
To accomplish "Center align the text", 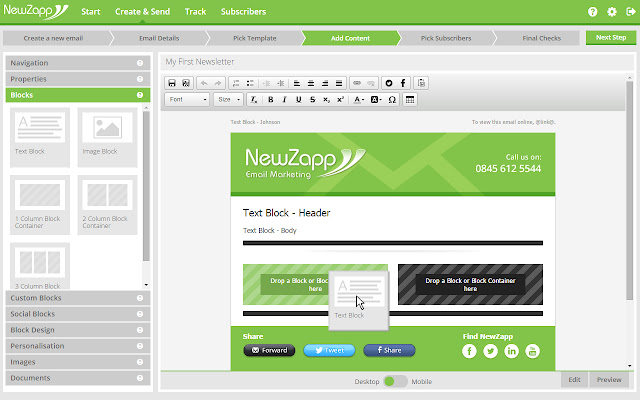I will [311, 83].
